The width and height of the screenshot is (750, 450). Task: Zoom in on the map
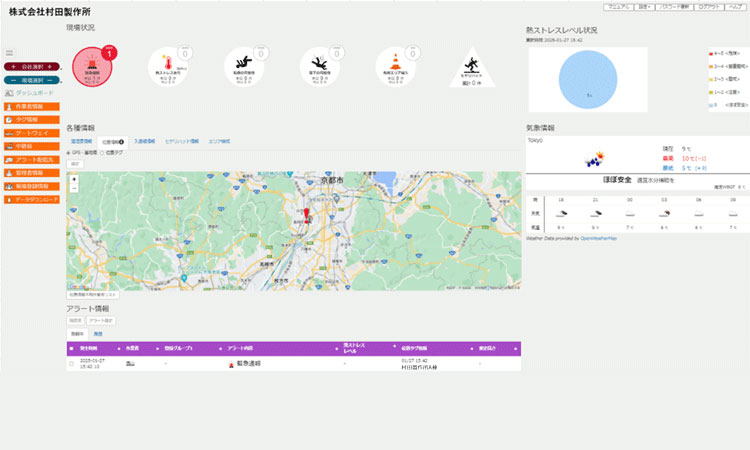tap(73, 179)
